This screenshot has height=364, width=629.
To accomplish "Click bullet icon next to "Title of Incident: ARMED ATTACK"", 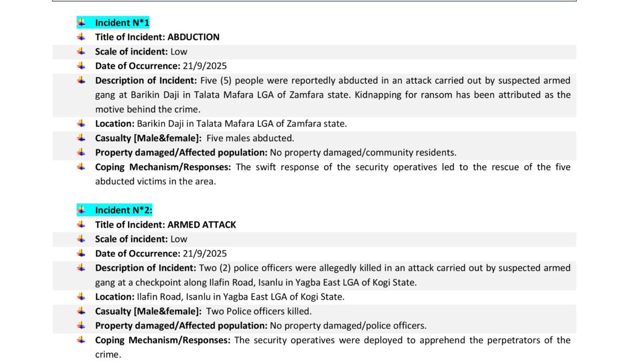I will (x=81, y=224).
